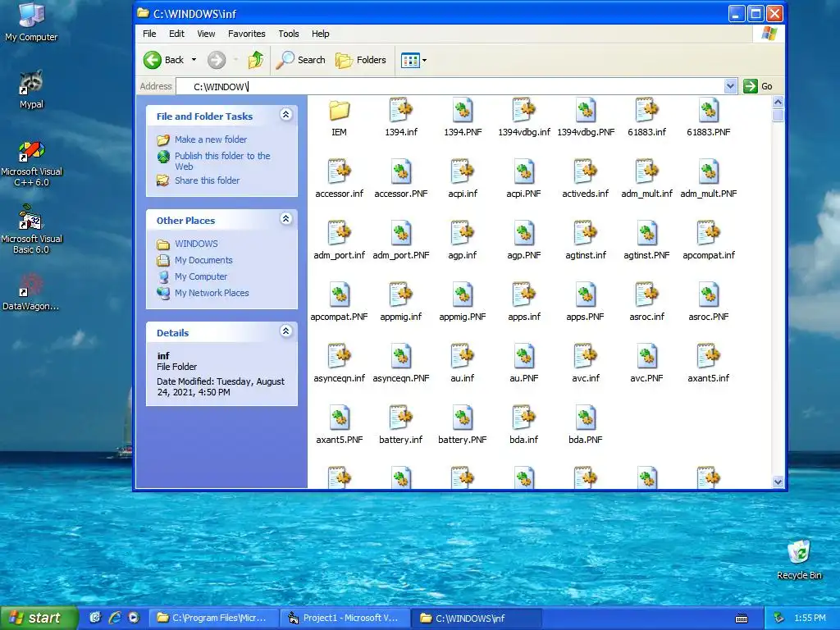
Task: Click the Go button
Action: [759, 86]
